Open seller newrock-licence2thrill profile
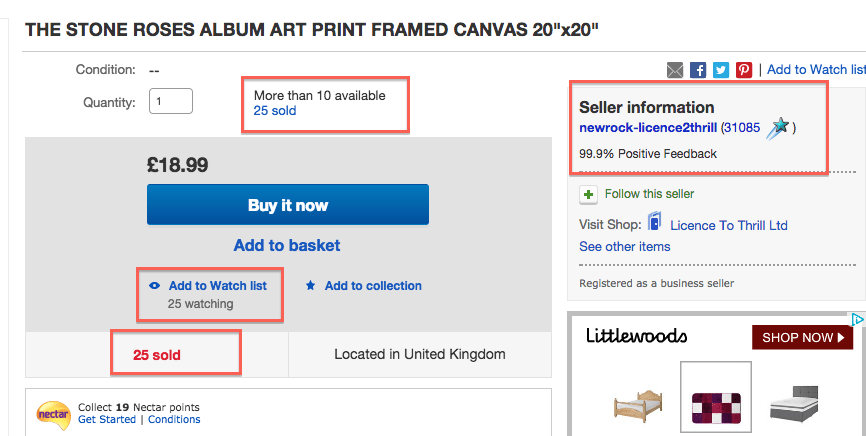The width and height of the screenshot is (866, 436). (x=648, y=128)
